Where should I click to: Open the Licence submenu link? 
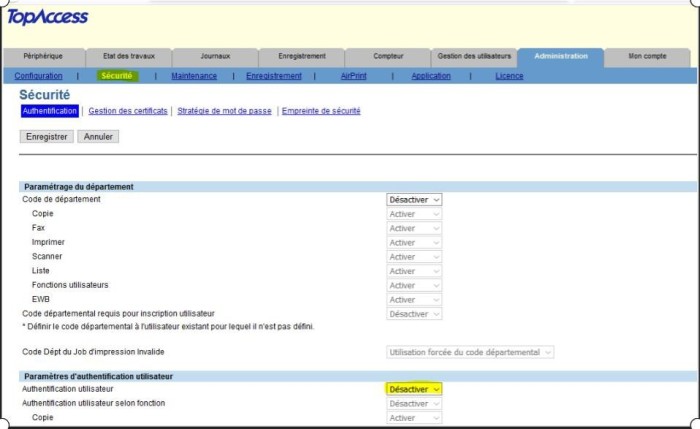(x=509, y=76)
